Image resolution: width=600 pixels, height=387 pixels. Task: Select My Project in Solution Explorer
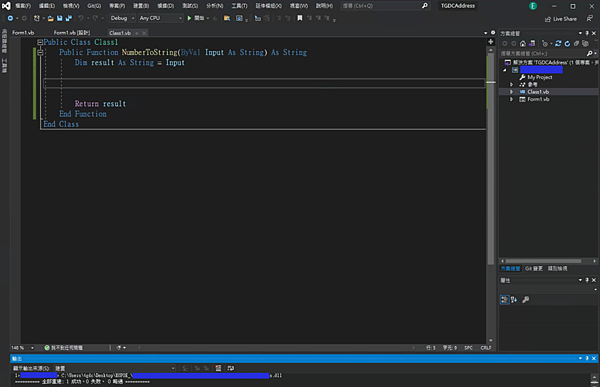(x=540, y=77)
